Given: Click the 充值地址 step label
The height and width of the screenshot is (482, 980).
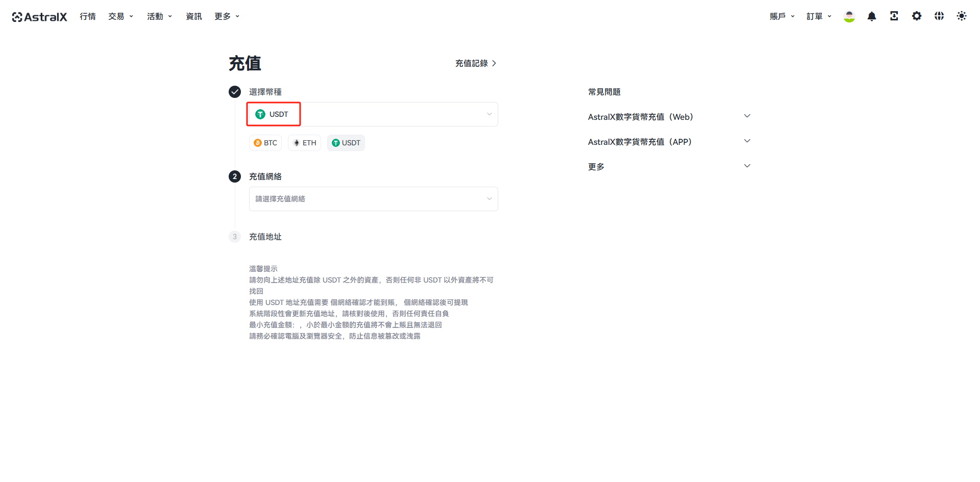Looking at the screenshot, I should tap(265, 237).
